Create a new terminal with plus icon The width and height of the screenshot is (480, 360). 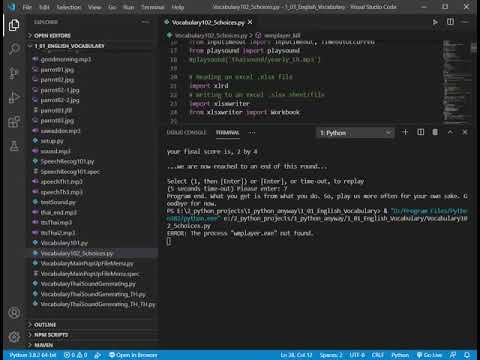(405, 132)
